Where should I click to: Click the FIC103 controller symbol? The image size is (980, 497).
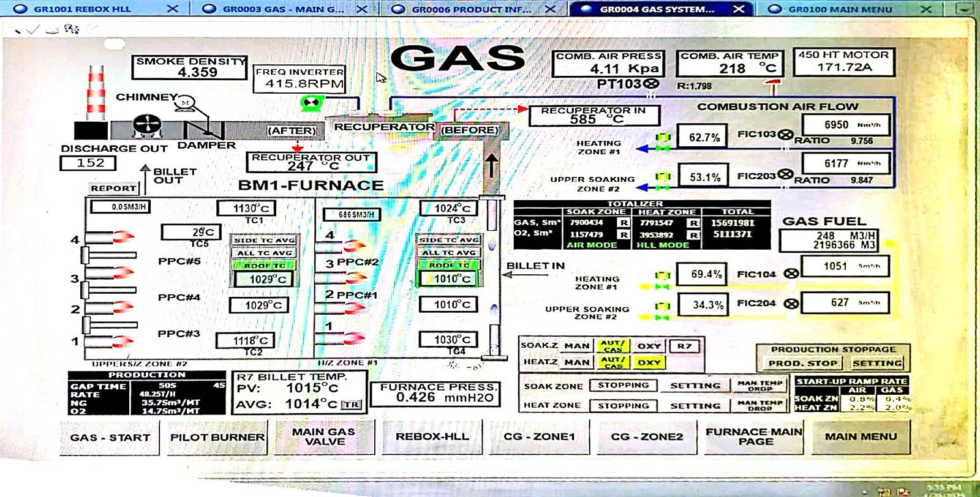786,135
